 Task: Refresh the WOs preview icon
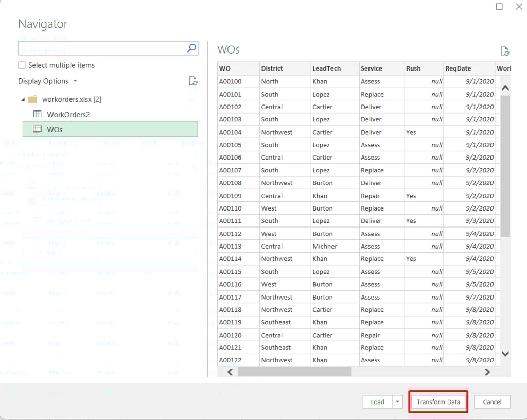click(x=505, y=51)
